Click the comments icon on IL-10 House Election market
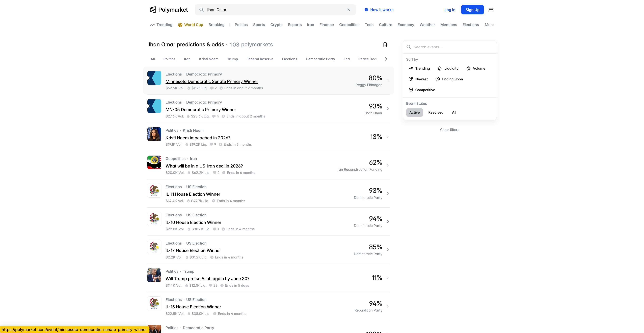Image resolution: width=644 pixels, height=333 pixels. 214,229
